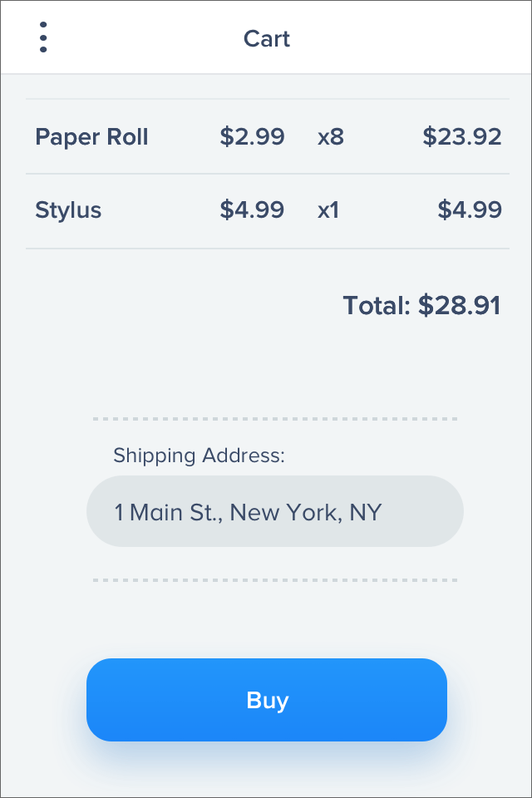Click the Paper Roll unit price $2.99
Viewport: 532px width, 798px height.
click(x=252, y=137)
